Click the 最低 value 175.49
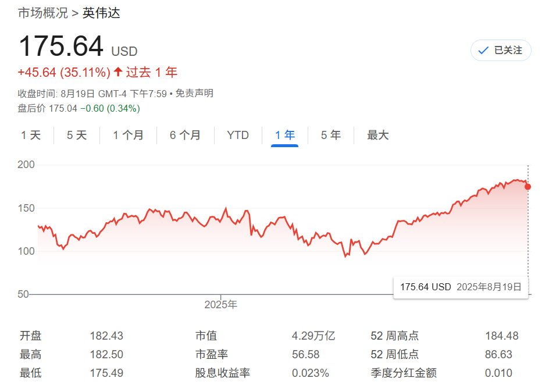 click(106, 373)
